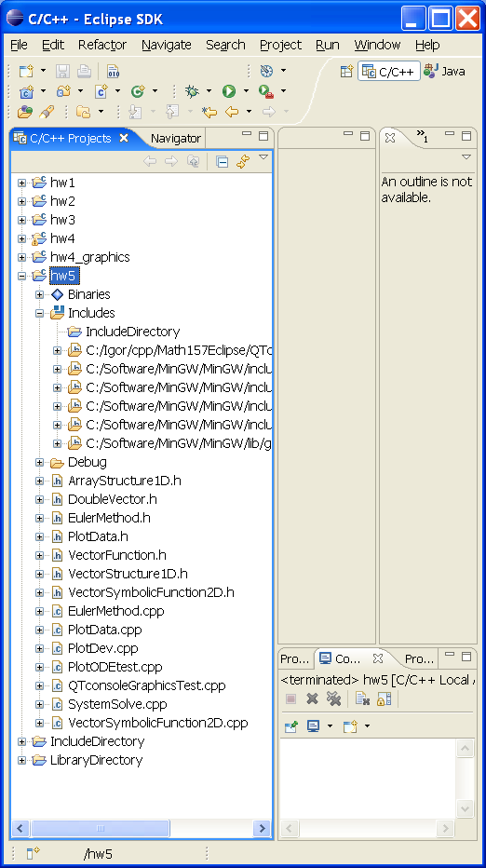Click Collapse All icon in Projects view
Screen dimensions: 486x868
pos(222,162)
